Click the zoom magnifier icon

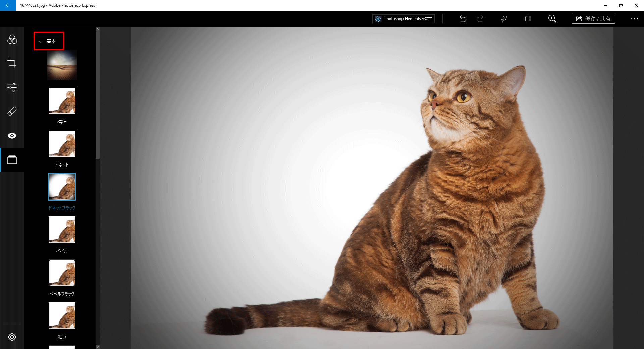coord(552,19)
